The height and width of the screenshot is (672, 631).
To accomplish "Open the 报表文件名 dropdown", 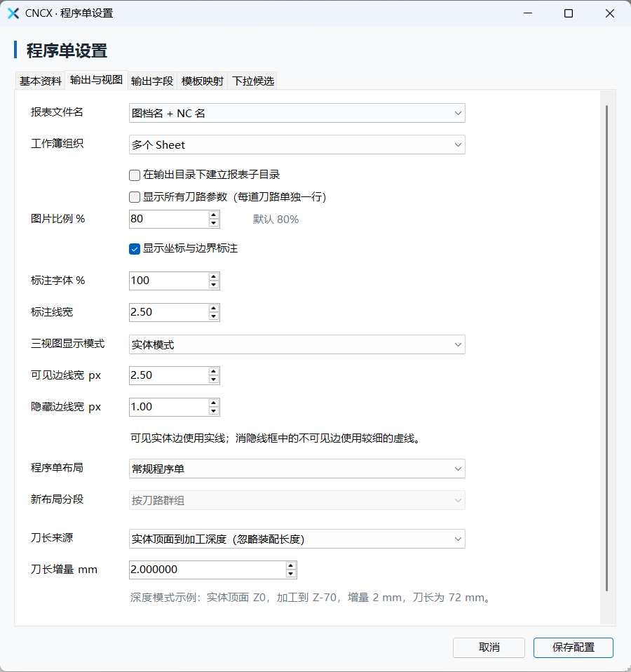I will coord(297,113).
